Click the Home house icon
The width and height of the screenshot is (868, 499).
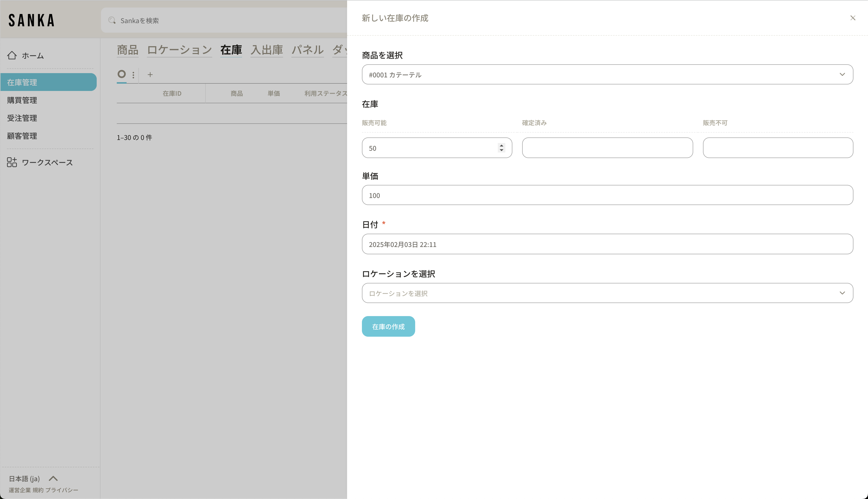(x=12, y=55)
